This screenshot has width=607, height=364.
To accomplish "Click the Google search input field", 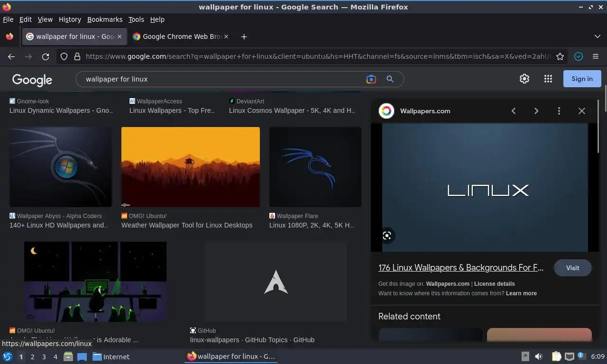I will click(x=223, y=79).
